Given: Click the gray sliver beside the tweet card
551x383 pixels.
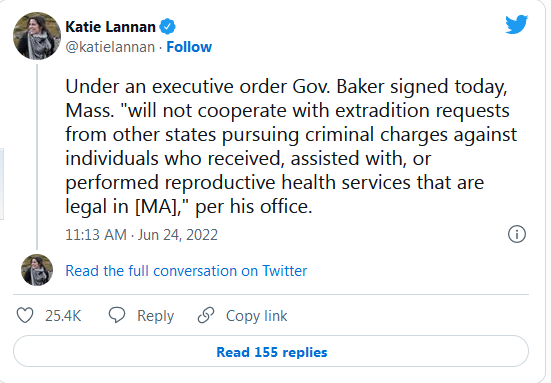Looking at the screenshot, I should (x=2, y=184).
